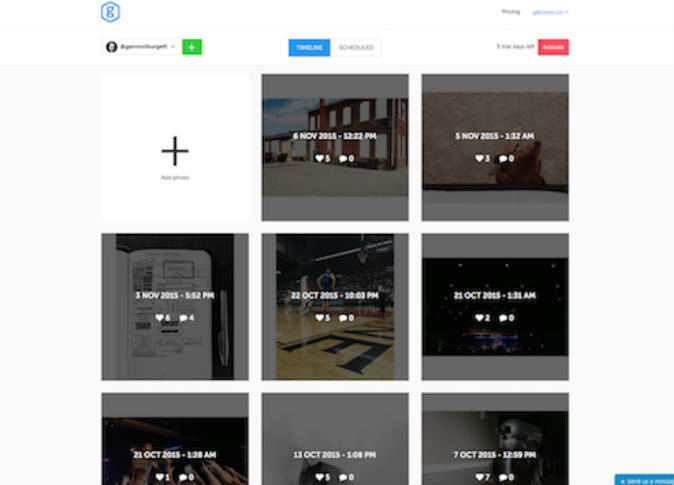Open the 13 Oct 2015 1:08 PM post thumbnail
Screen dimensions: 674x485
(335, 440)
